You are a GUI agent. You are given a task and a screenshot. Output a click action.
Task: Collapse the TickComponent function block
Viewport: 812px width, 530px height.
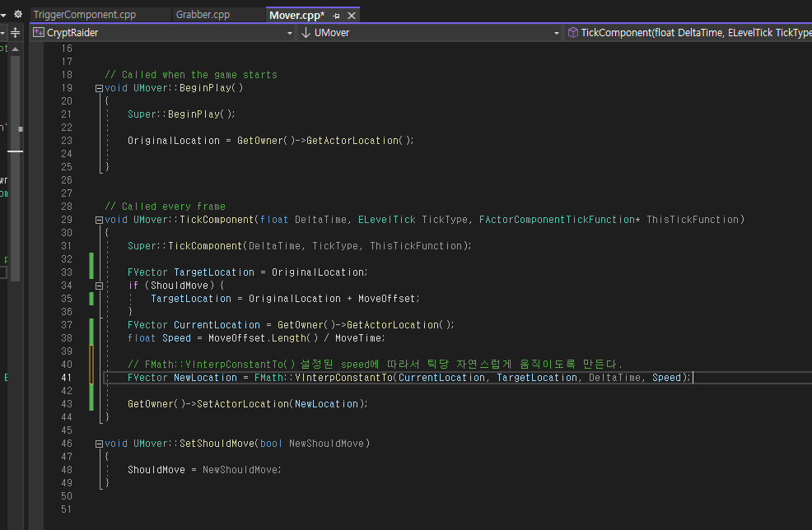(x=99, y=220)
